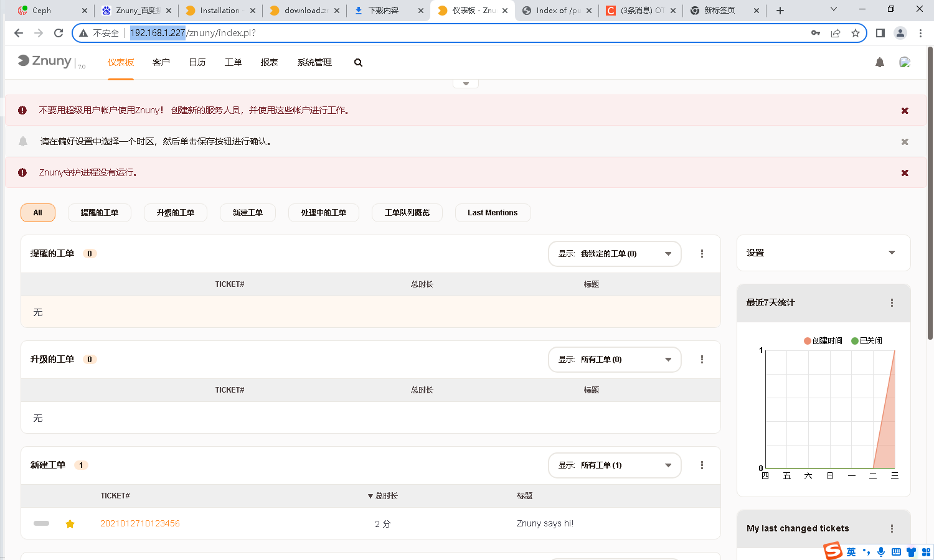This screenshot has width=934, height=560.
Task: Open the 仪表板 menu
Action: tap(121, 62)
